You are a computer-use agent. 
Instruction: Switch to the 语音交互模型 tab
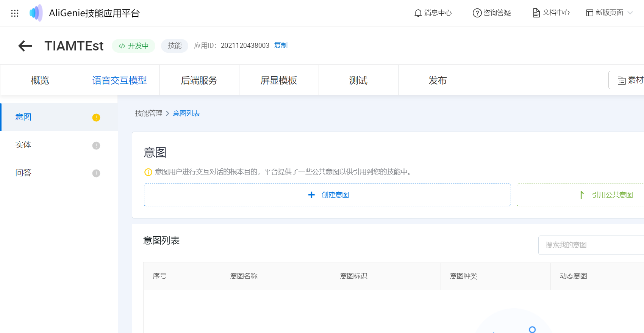(120, 80)
